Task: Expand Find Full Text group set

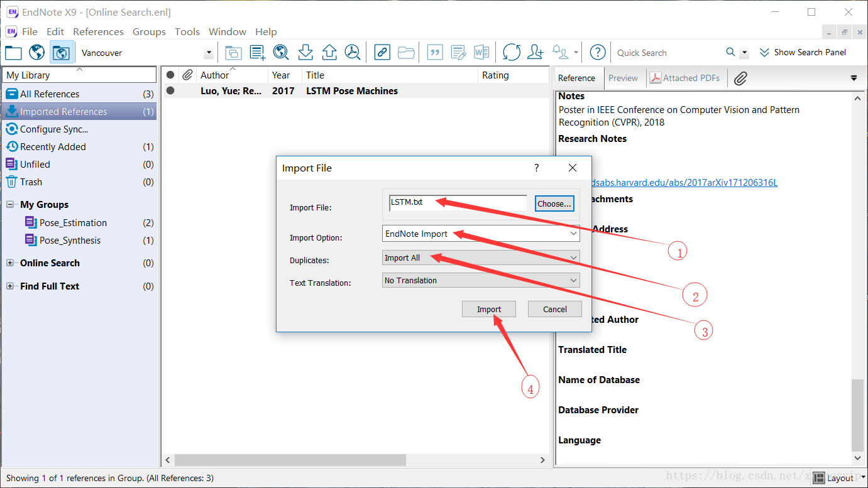Action: [x=10, y=286]
